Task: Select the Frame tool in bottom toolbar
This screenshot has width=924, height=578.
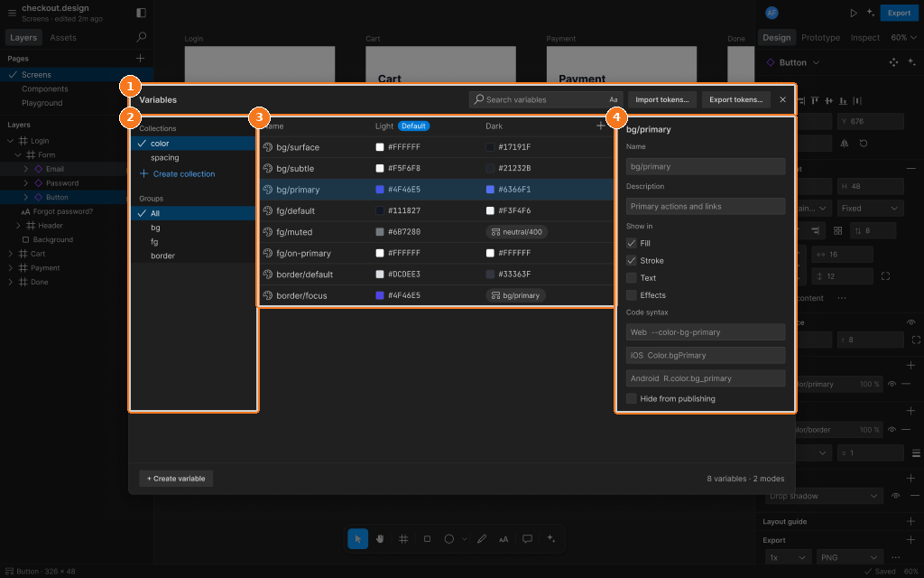Action: tap(403, 538)
